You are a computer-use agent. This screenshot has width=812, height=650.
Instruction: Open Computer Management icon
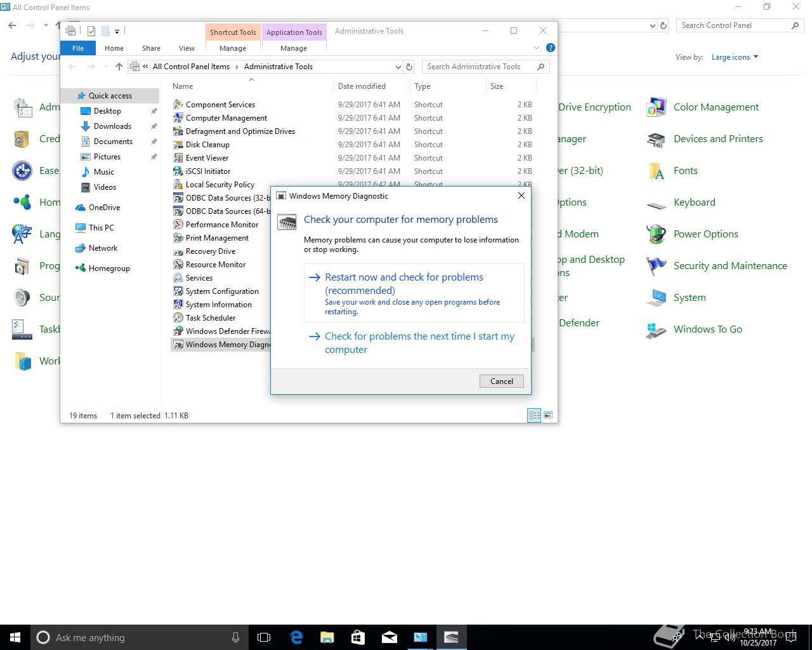pos(178,118)
